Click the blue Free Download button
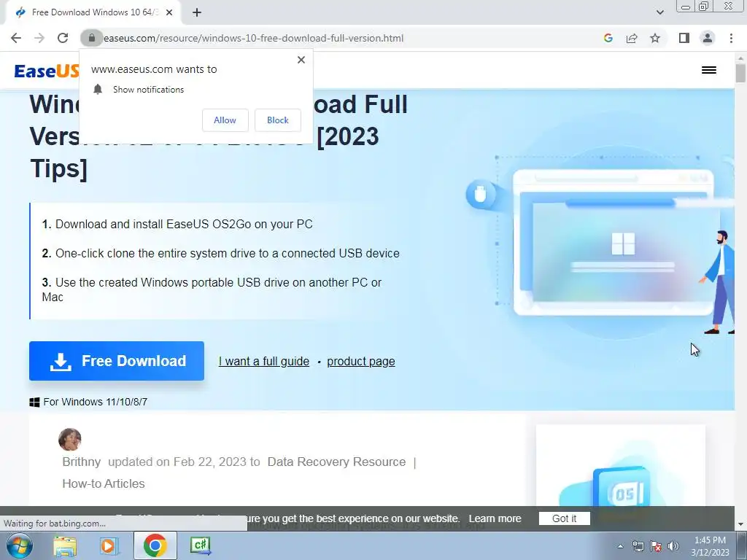The height and width of the screenshot is (560, 747). point(117,361)
